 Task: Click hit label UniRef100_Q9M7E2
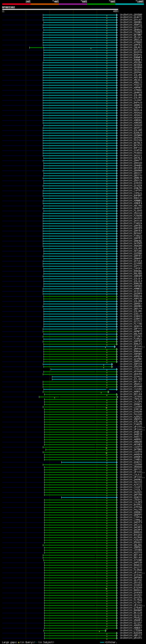pos(131,45)
